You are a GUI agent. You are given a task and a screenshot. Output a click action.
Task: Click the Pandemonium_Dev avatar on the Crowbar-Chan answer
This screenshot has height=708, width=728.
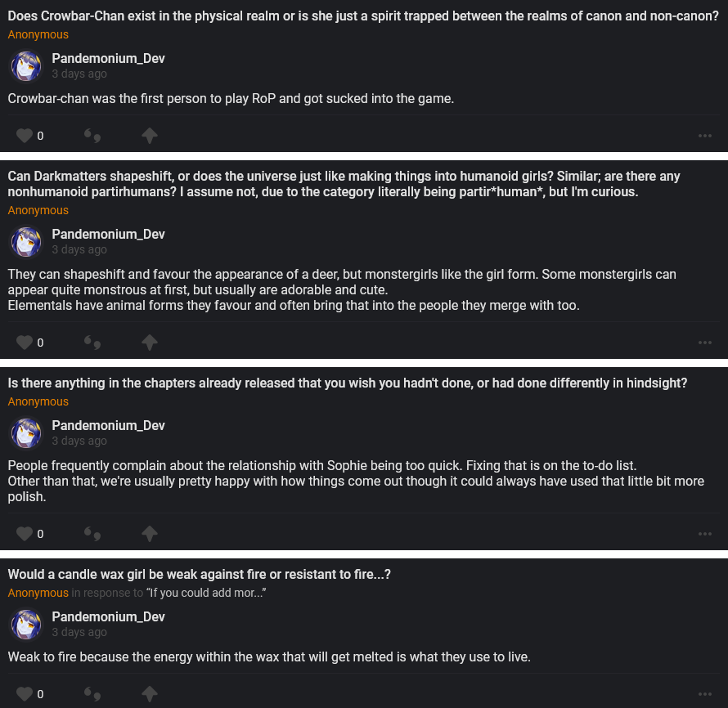(x=26, y=65)
